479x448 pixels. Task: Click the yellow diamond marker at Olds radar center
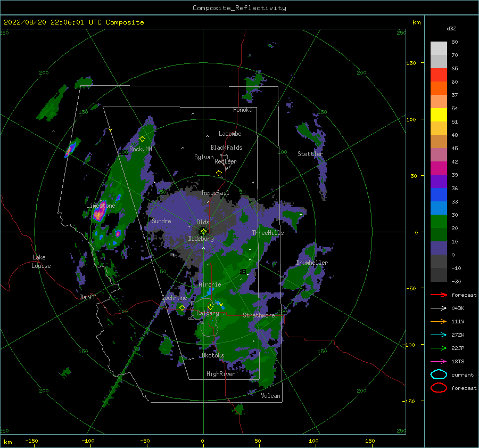(x=203, y=232)
